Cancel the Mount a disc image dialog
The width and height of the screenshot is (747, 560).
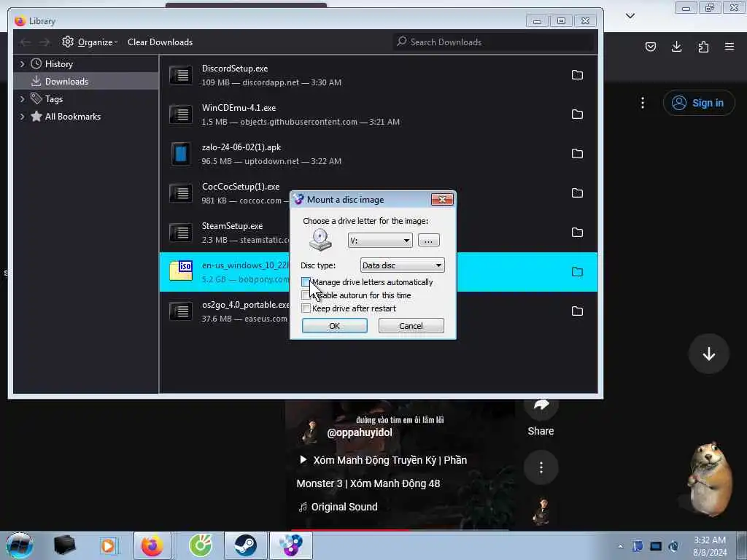pyautogui.click(x=411, y=326)
